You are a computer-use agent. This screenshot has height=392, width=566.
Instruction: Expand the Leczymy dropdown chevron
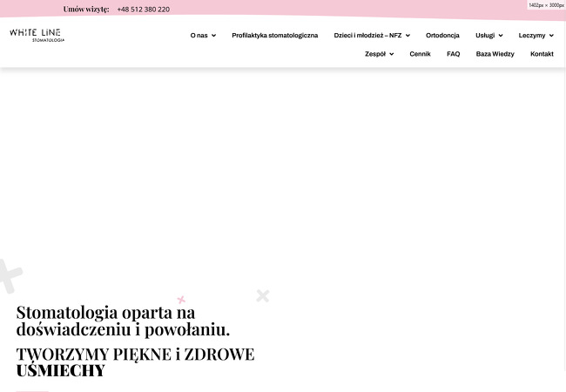551,36
